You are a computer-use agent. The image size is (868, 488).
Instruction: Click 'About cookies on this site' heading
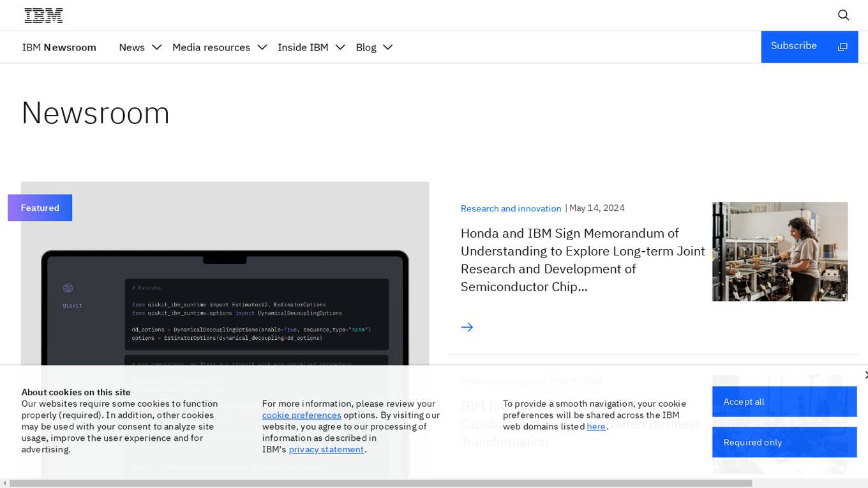point(76,392)
